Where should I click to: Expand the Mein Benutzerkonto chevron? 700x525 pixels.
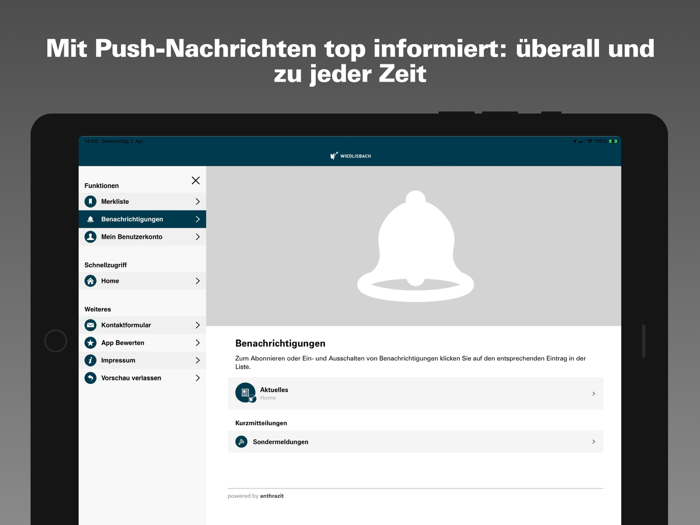[197, 237]
